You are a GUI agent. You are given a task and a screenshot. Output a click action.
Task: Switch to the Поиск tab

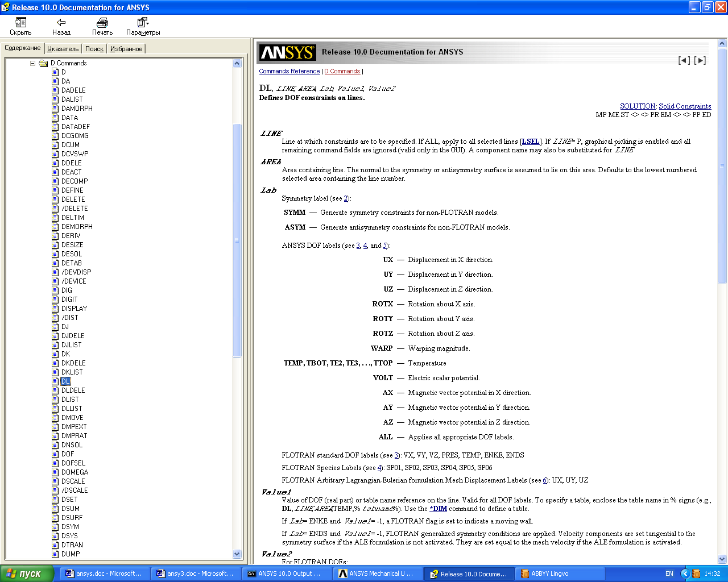[94, 49]
